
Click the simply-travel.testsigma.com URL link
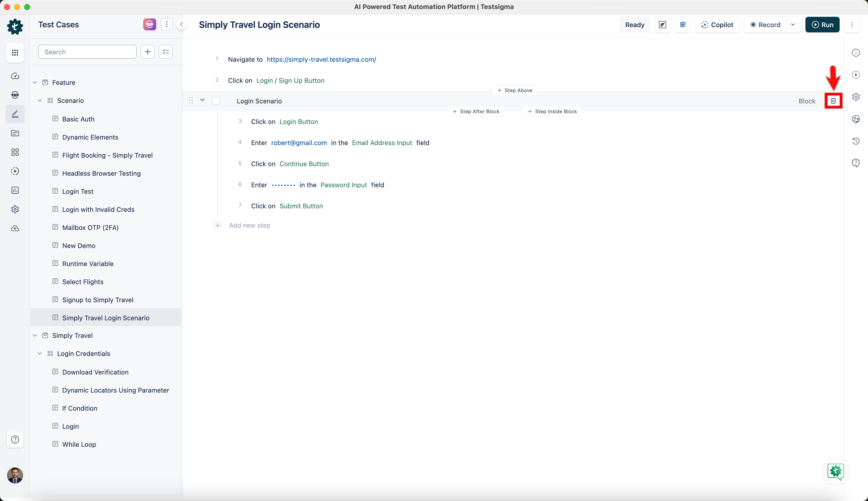321,59
